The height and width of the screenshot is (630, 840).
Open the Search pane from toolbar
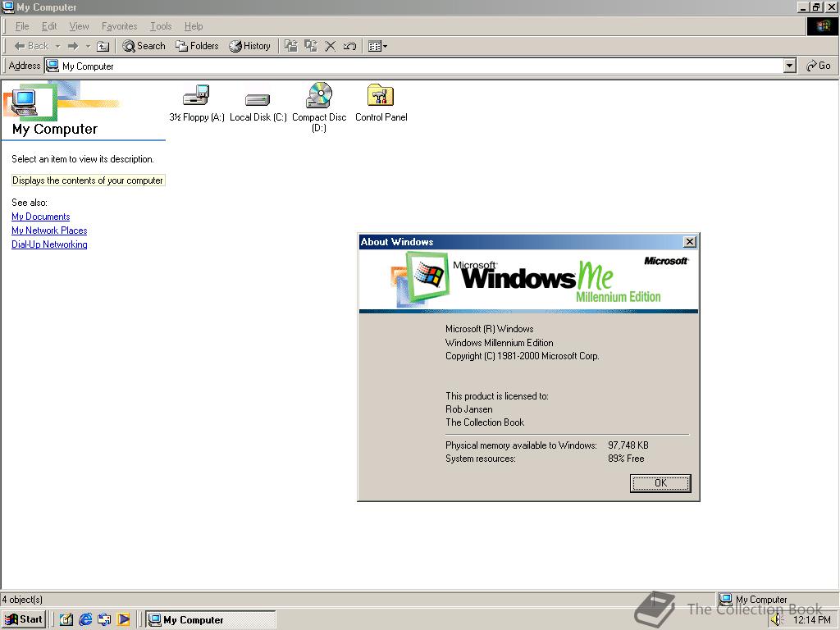[x=144, y=46]
